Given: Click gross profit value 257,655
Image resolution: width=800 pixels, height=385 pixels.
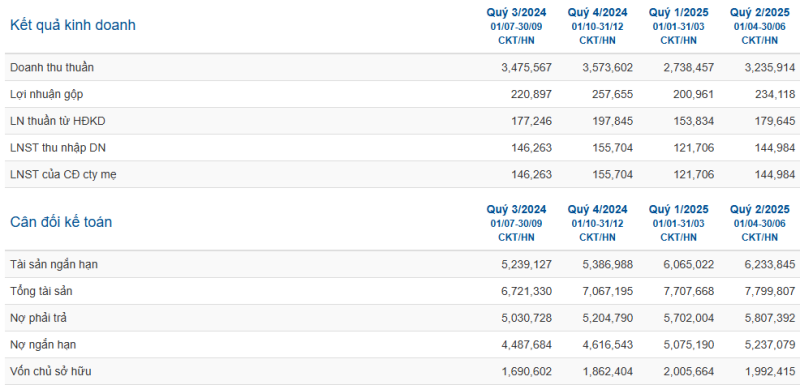Looking at the screenshot, I should point(612,94).
